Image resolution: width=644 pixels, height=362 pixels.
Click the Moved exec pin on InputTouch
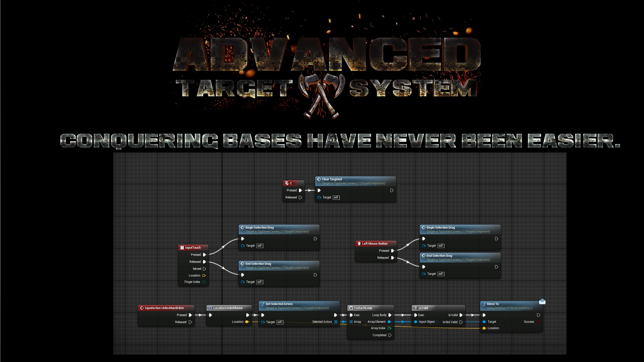pos(204,269)
